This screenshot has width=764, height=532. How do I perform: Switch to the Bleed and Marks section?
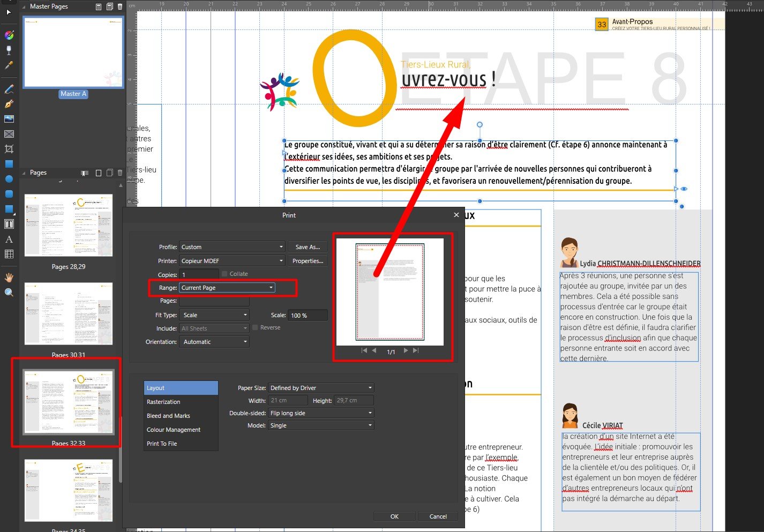pyautogui.click(x=168, y=416)
